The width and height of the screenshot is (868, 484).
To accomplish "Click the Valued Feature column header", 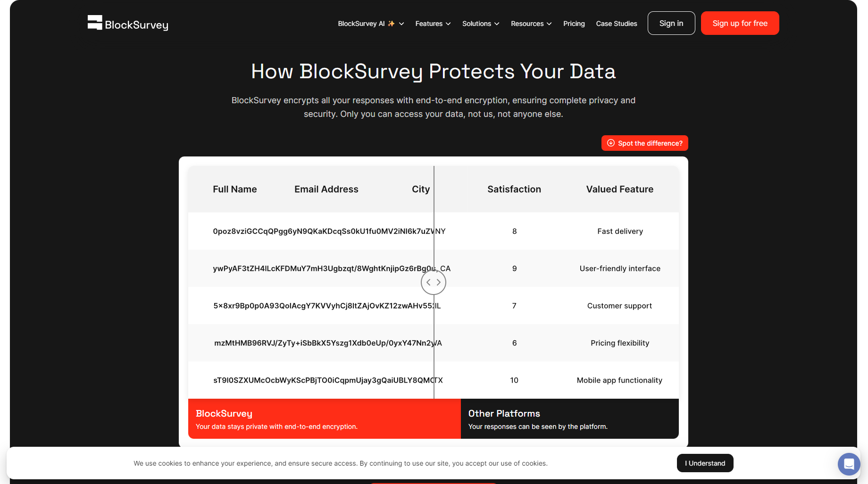I will (x=619, y=189).
